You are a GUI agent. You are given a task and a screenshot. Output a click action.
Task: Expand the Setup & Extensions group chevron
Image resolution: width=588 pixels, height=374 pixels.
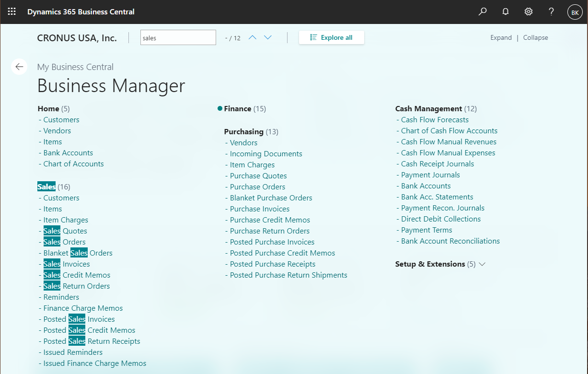point(482,264)
